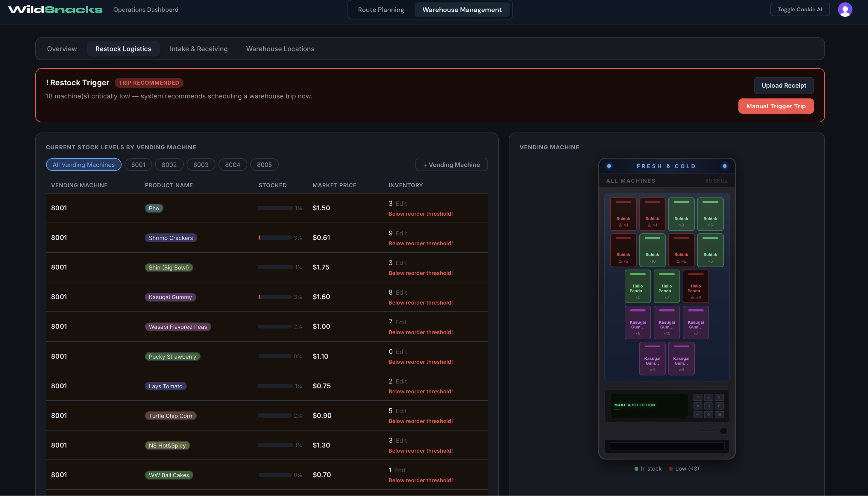Image resolution: width=868 pixels, height=496 pixels.
Task: Filter stock by machine 8003
Action: pos(201,165)
